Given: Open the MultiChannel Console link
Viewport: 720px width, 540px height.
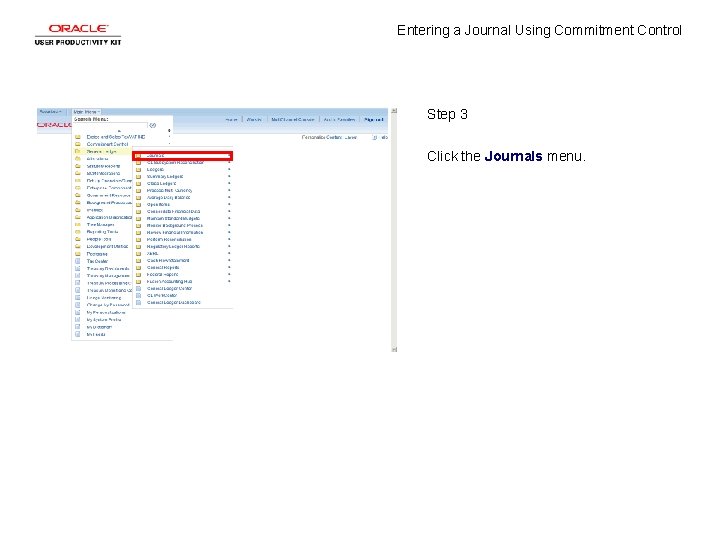Looking at the screenshot, I should 293,119.
